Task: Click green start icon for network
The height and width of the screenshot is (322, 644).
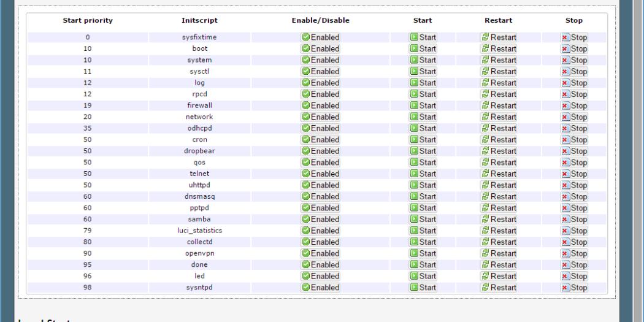Action: tap(415, 117)
